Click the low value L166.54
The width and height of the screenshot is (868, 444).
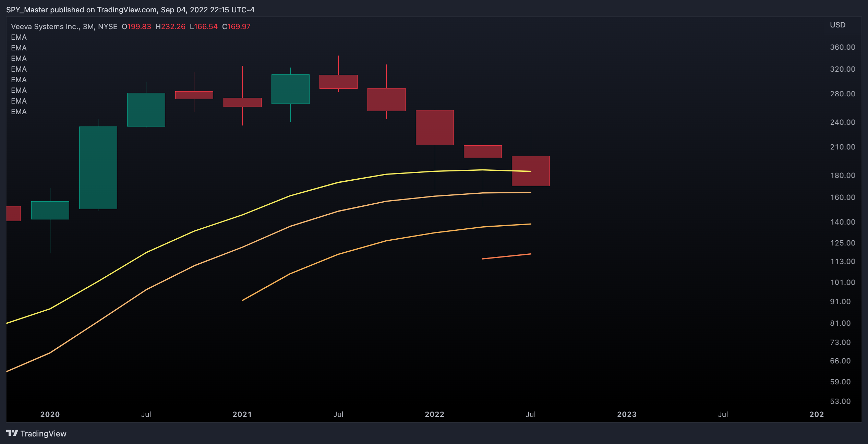[204, 26]
